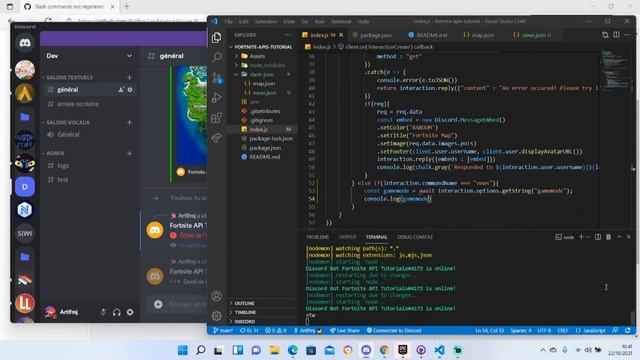Expand the Discord section in Explorer sidebar
Screen dimensions: 640x360
244,322
